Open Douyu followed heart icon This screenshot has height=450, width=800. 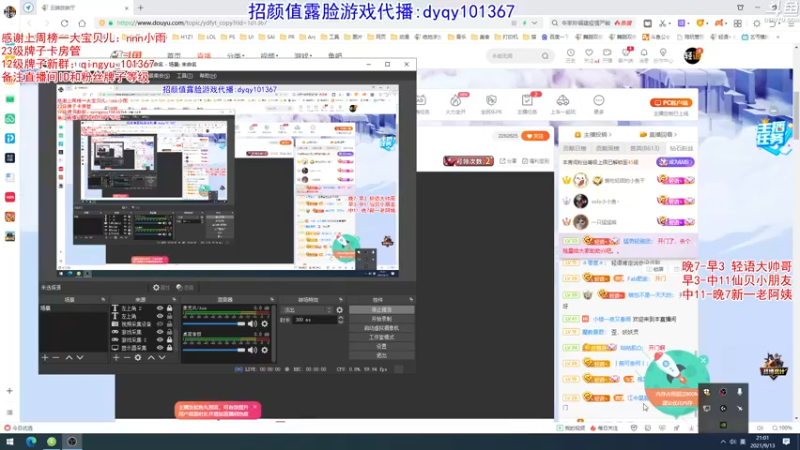(589, 53)
